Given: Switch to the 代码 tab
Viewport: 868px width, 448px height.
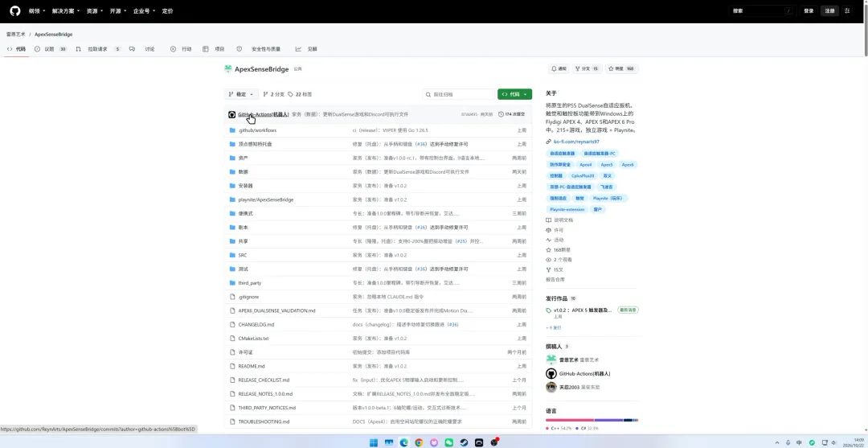Looking at the screenshot, I should click(17, 49).
